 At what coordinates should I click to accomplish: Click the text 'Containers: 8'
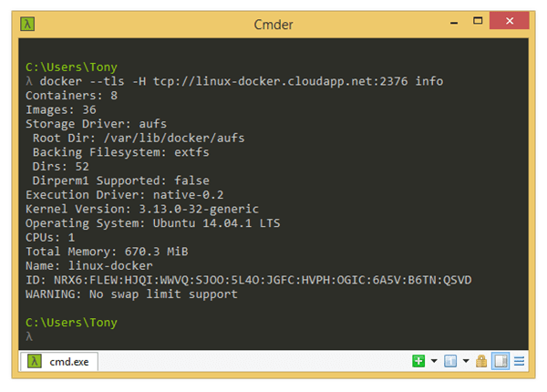(x=71, y=96)
